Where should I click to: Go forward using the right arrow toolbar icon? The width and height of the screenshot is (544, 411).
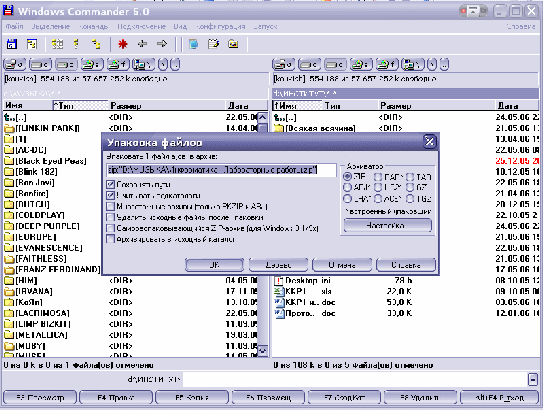coord(162,44)
